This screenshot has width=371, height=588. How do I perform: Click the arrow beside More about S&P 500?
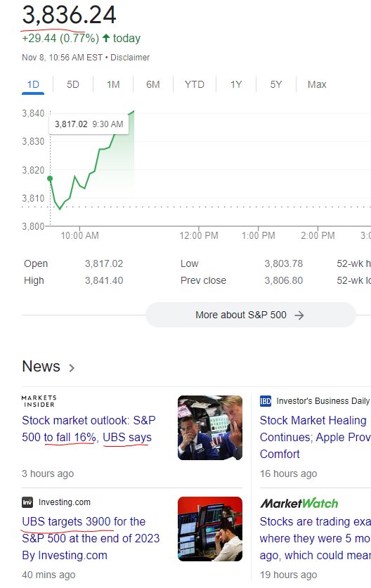[299, 315]
